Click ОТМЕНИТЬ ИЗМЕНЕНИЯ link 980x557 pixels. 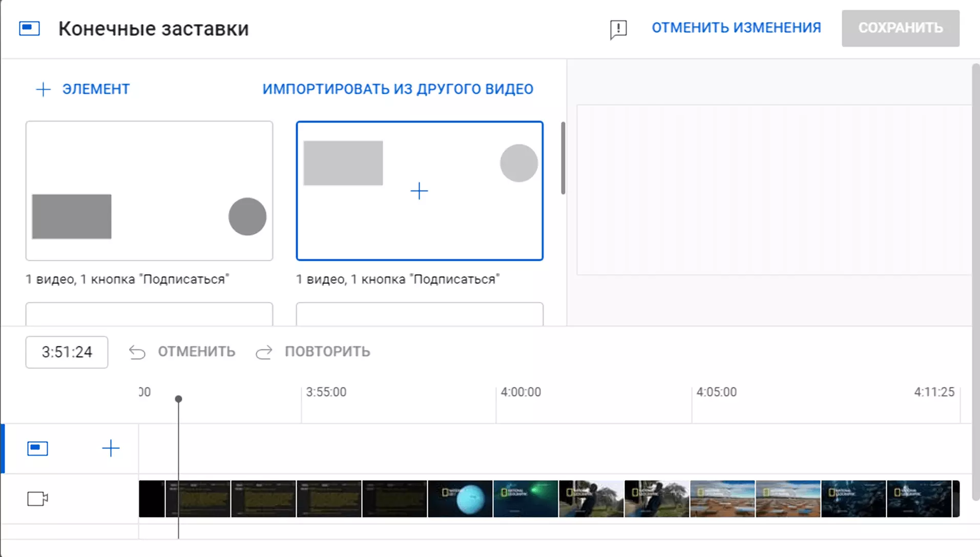click(x=736, y=28)
